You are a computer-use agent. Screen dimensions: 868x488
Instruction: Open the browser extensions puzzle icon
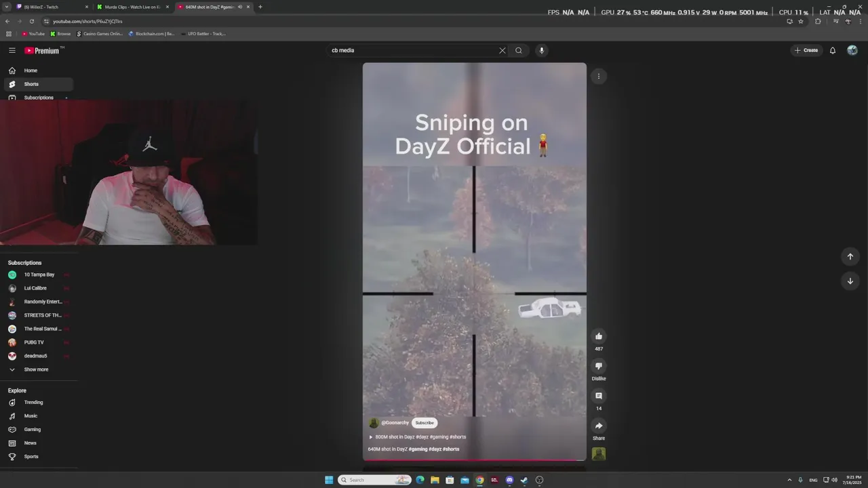[818, 21]
